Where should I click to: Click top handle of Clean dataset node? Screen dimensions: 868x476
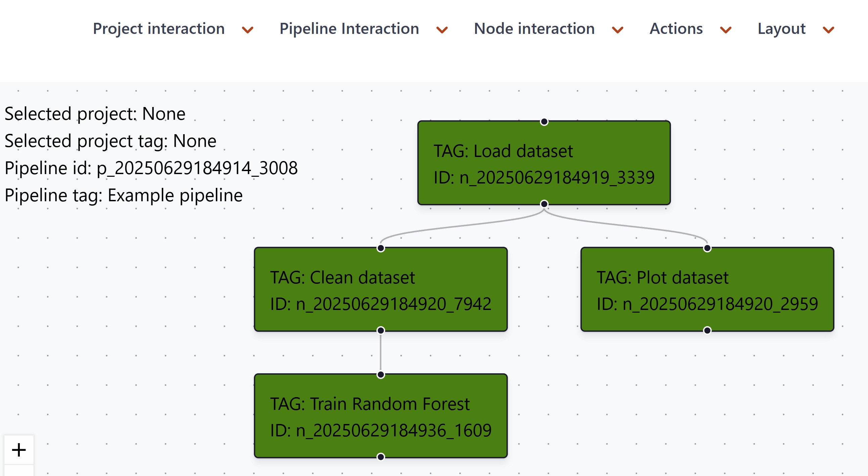tap(381, 248)
